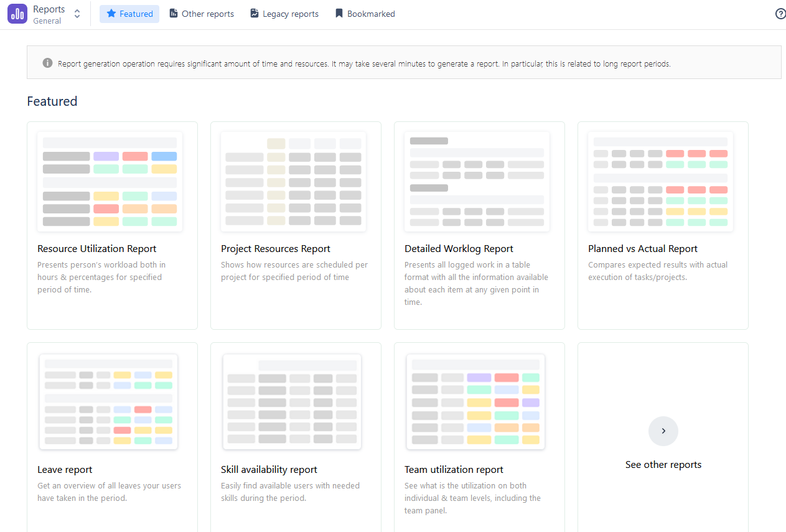The image size is (786, 532).
Task: Open Team utilization report thumbnail
Action: (x=475, y=402)
